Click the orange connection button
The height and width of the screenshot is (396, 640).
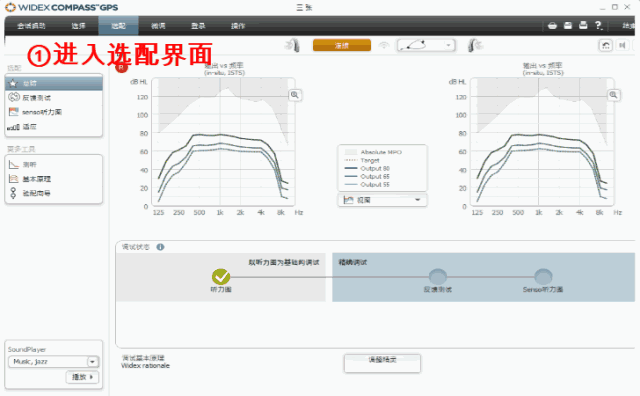pos(342,45)
